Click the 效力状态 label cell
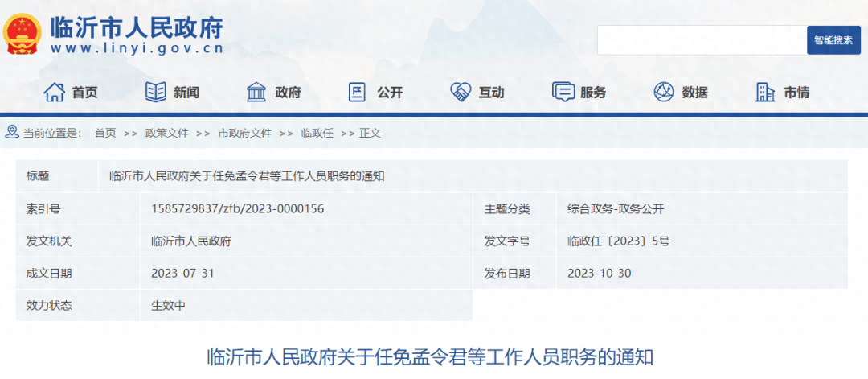This screenshot has width=868, height=379. click(x=77, y=305)
